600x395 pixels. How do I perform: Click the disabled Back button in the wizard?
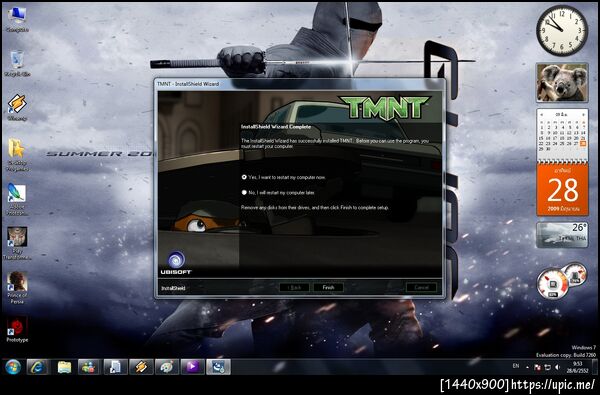pos(294,287)
